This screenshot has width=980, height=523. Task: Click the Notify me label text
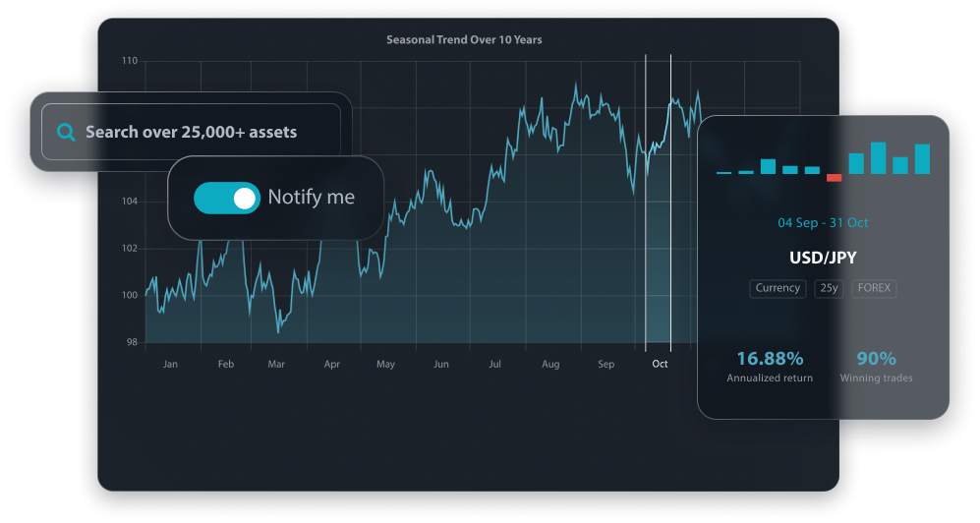[x=312, y=198]
